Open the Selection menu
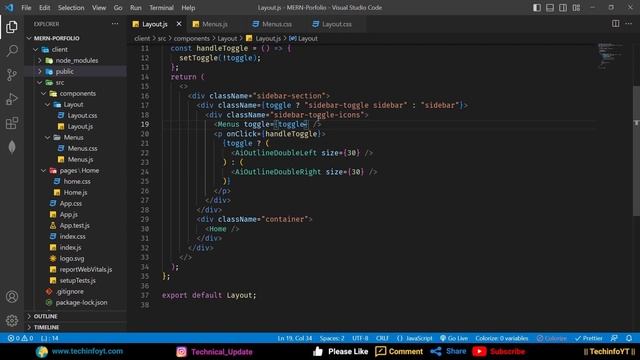The height and width of the screenshot is (360, 640). (71, 8)
